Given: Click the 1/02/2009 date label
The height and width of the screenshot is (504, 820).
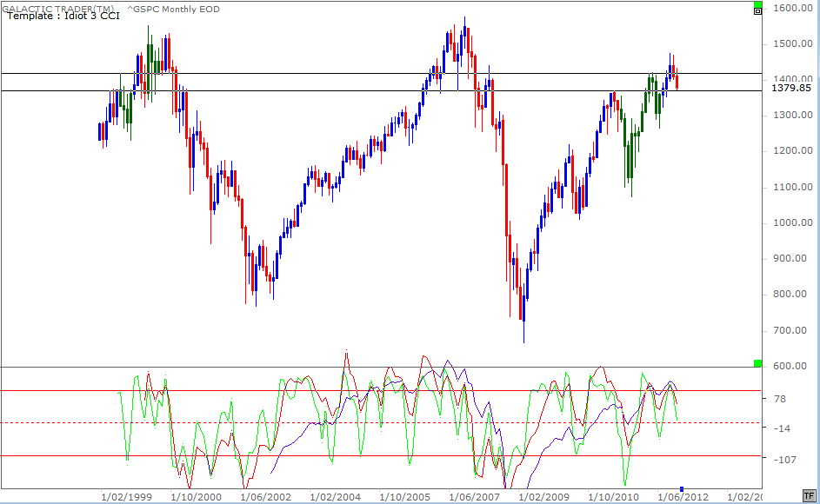Looking at the screenshot, I should (x=543, y=497).
